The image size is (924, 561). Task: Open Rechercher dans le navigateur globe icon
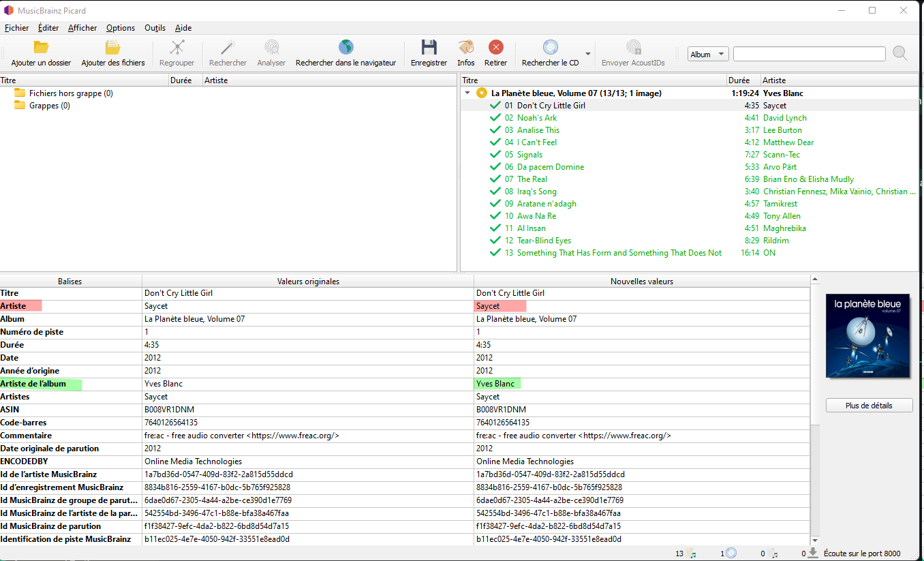click(346, 47)
